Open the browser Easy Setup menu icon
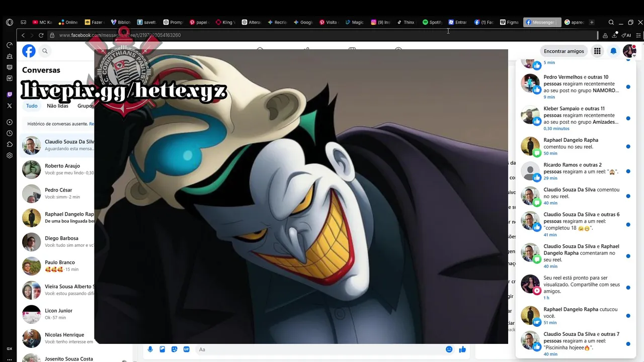Screen dimensions: 644x362 pos(638,35)
